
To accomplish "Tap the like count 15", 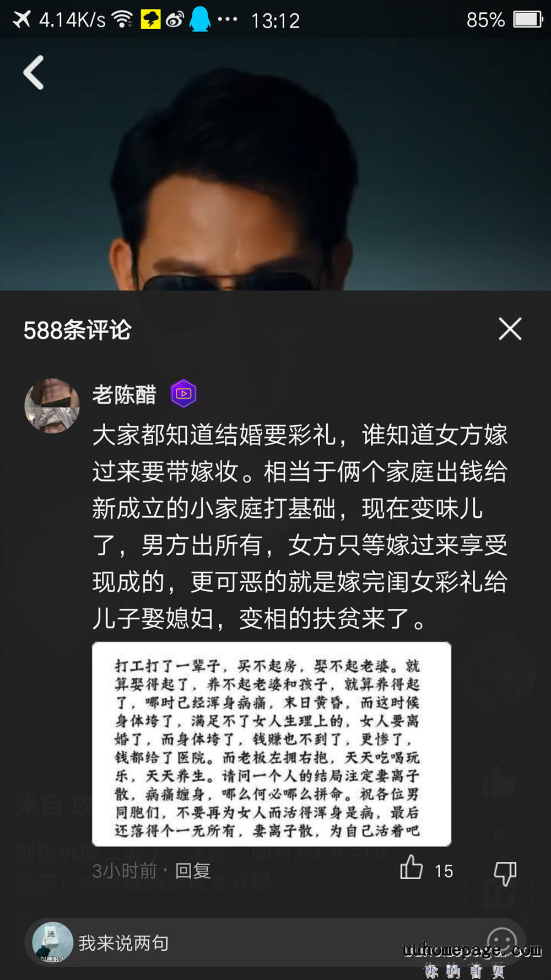I will (x=444, y=871).
